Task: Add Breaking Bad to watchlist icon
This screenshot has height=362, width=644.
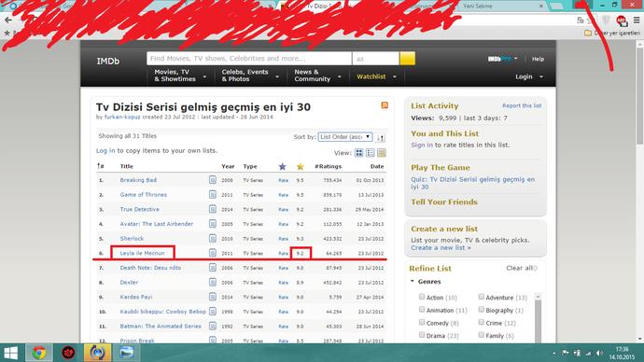Action: (x=213, y=180)
